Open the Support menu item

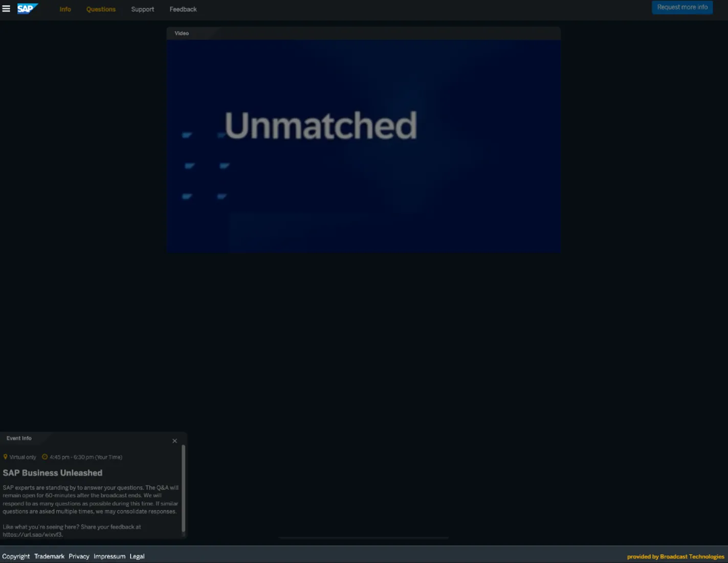click(x=142, y=9)
